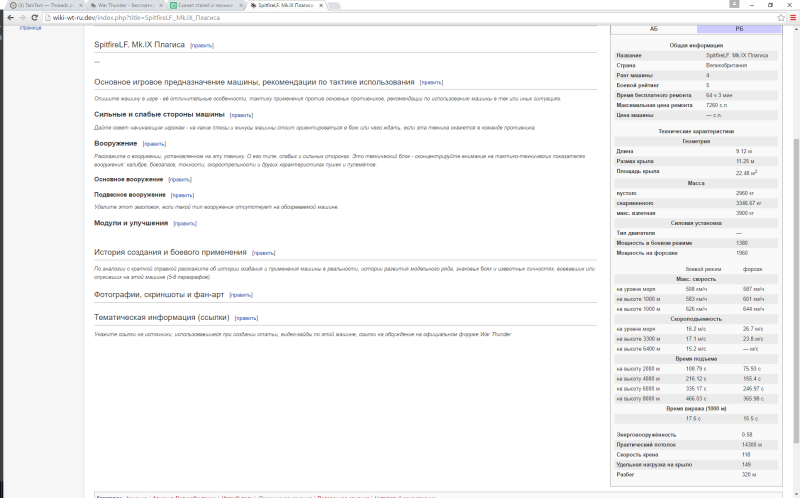Edit the Вооружение section
The width and height of the screenshot is (800, 498).
point(154,144)
